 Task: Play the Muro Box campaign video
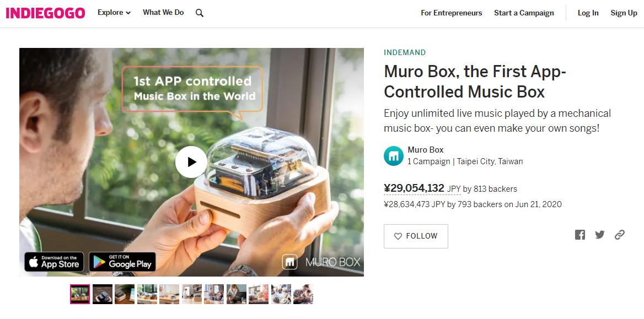point(191,162)
